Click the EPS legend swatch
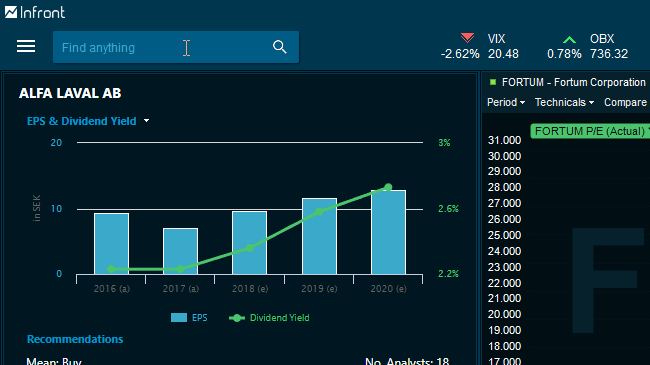 tap(179, 318)
